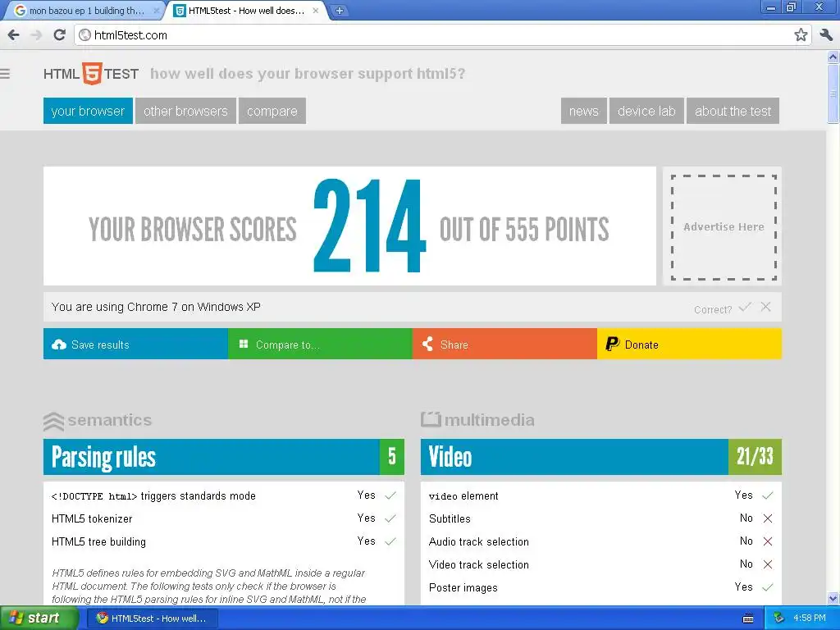Click site icon in address bar
This screenshot has width=840, height=630.
(84, 35)
